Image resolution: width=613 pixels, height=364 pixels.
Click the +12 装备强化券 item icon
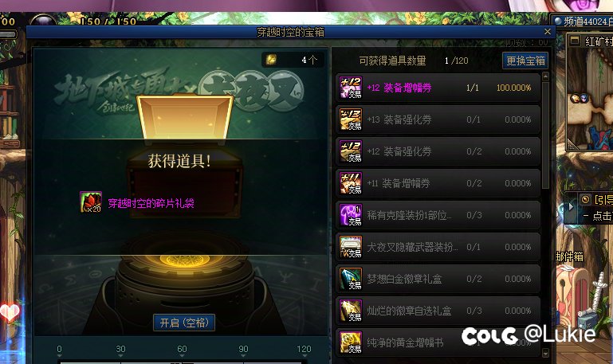pos(350,151)
